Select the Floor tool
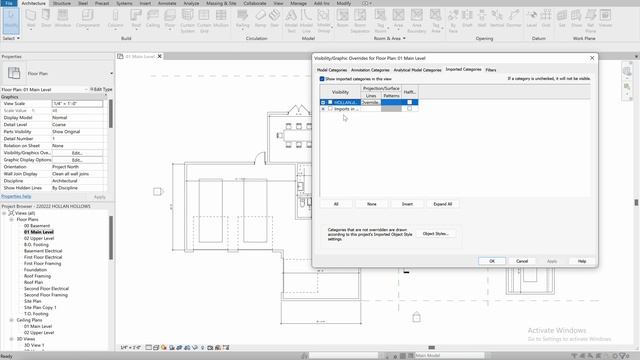This screenshot has height=360, width=640. pos(170,19)
